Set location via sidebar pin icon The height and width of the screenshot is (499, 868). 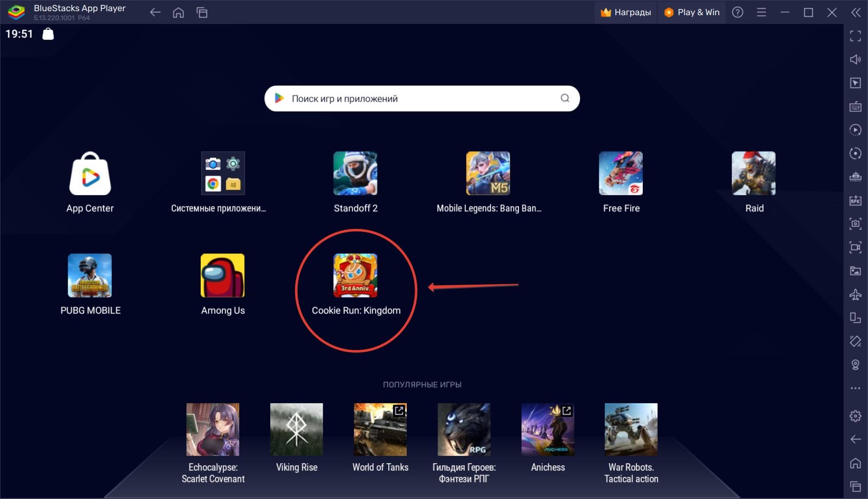click(x=855, y=364)
